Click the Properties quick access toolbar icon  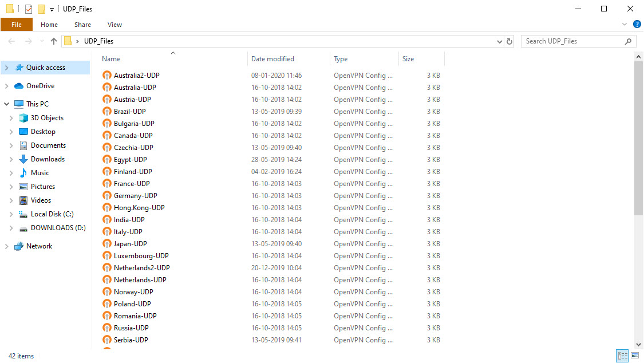pos(29,9)
